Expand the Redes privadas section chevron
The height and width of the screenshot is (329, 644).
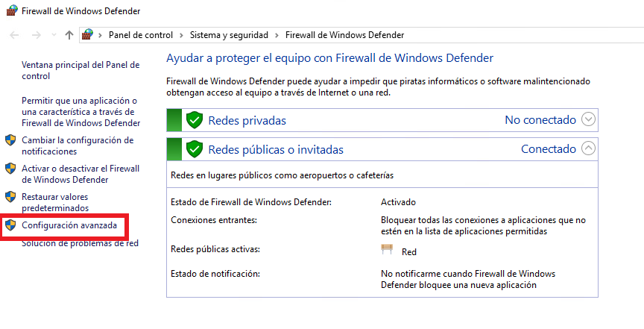click(589, 119)
